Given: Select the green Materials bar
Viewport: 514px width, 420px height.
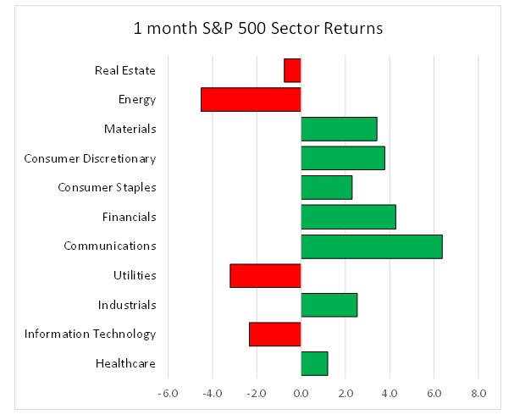Looking at the screenshot, I should point(339,129).
